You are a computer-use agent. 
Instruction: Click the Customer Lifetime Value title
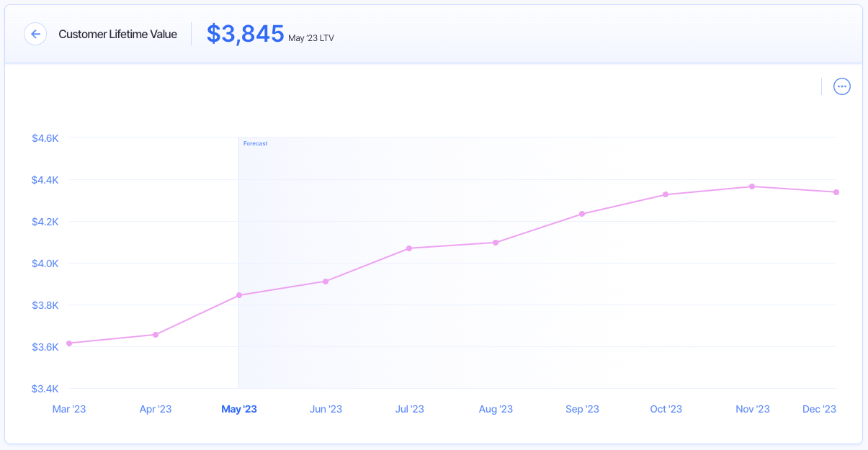tap(118, 34)
